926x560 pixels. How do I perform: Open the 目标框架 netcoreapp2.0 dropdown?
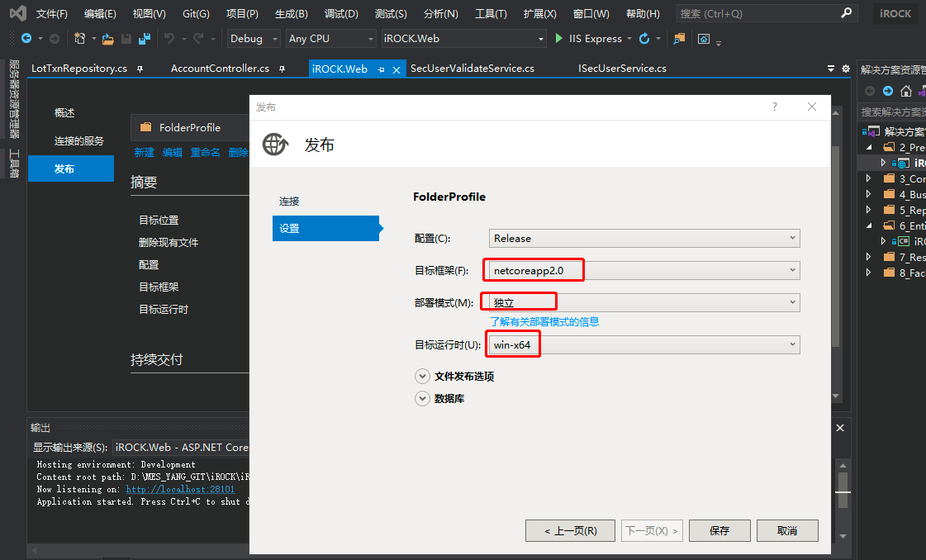point(644,271)
